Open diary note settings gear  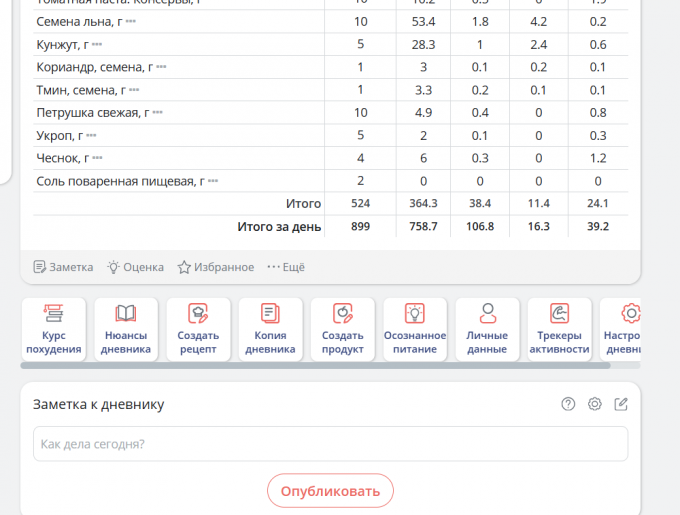click(595, 404)
